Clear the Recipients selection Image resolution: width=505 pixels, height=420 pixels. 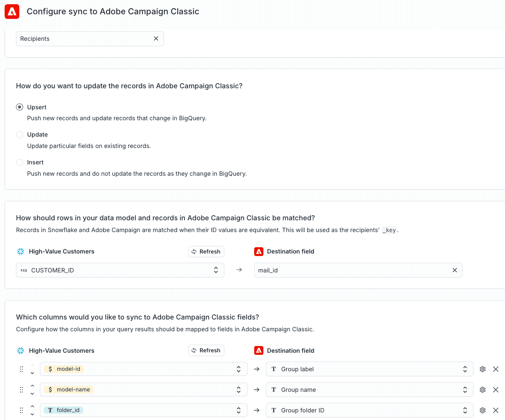(x=156, y=39)
